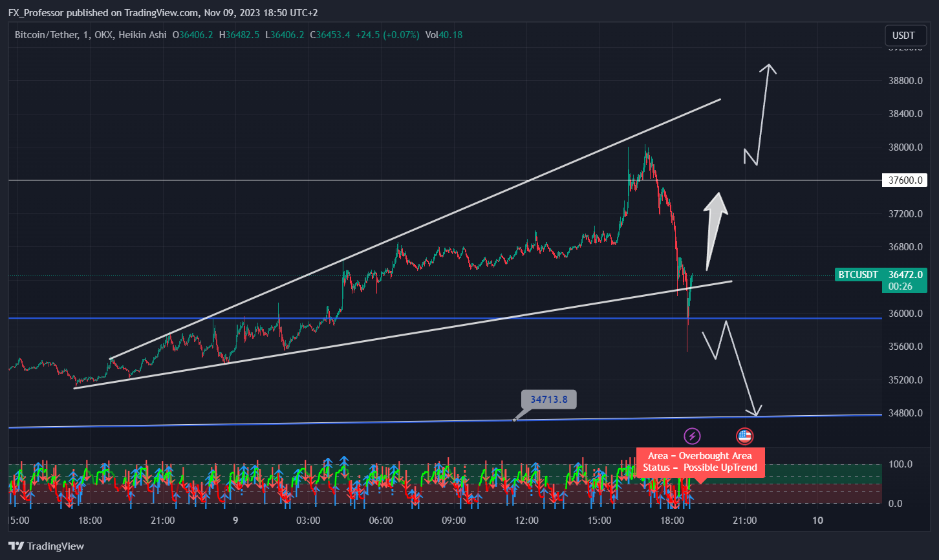Click the 34800.0 price axis label
This screenshot has width=939, height=560.
click(905, 413)
